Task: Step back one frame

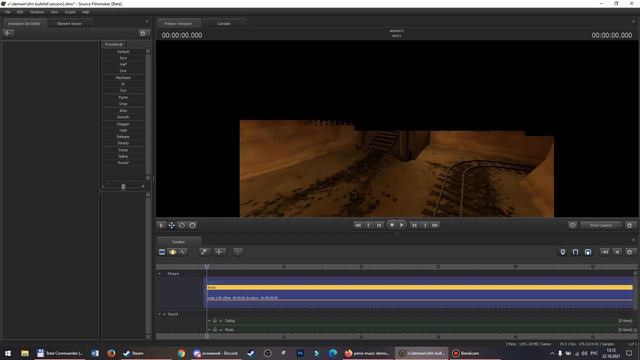Action: click(379, 225)
